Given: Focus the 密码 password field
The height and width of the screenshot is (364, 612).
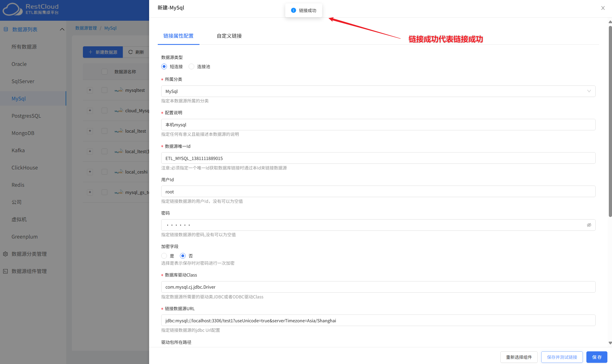Looking at the screenshot, I should coord(378,225).
